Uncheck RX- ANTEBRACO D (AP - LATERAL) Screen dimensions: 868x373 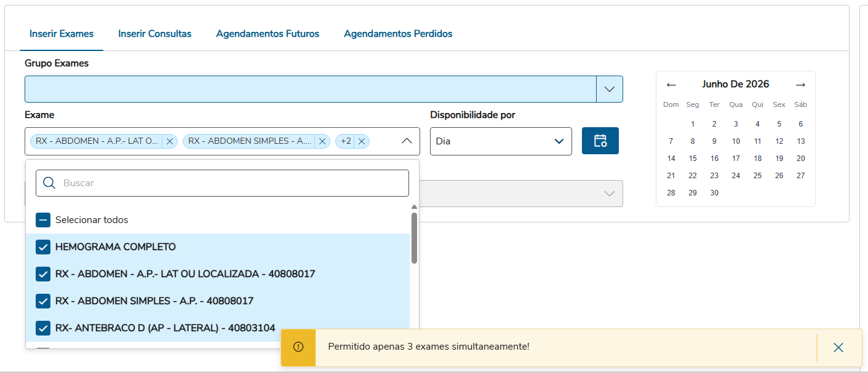click(43, 328)
